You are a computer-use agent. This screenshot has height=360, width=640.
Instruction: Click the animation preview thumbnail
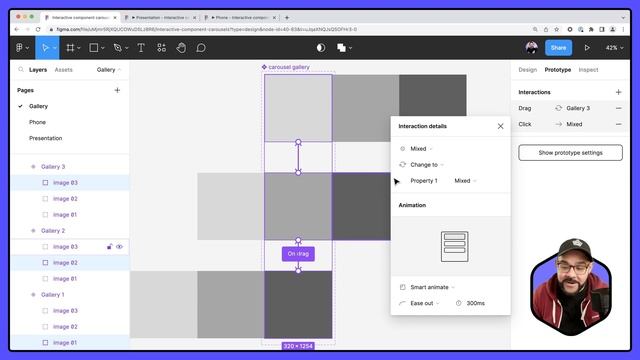(x=454, y=247)
